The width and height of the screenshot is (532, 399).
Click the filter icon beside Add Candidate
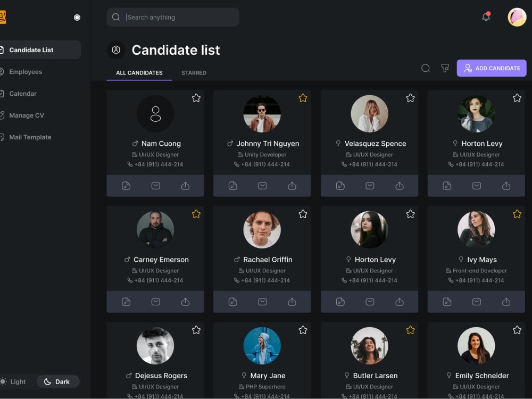pyautogui.click(x=445, y=68)
